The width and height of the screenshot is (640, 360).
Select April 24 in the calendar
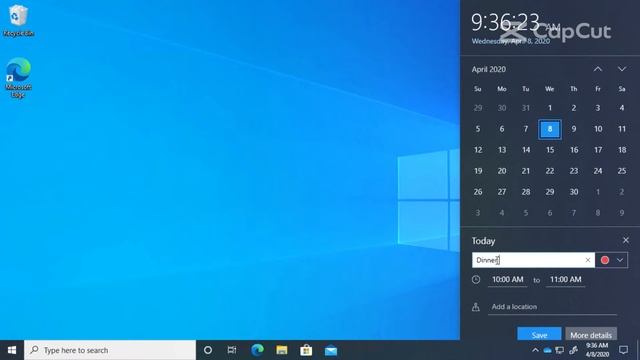pos(598,171)
